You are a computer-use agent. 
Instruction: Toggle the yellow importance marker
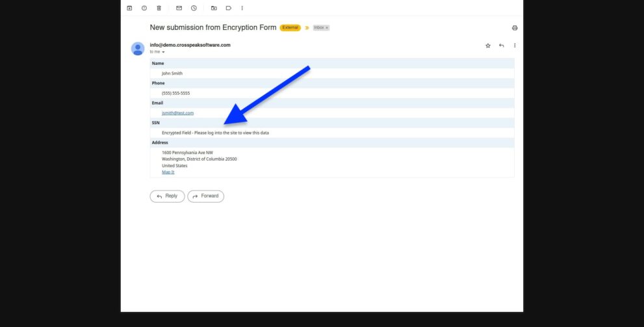pyautogui.click(x=307, y=28)
